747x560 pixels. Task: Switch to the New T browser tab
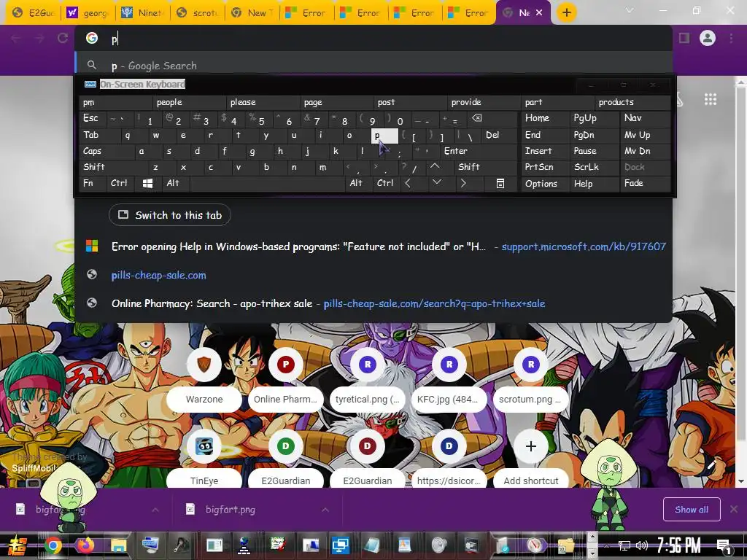pyautogui.click(x=252, y=13)
